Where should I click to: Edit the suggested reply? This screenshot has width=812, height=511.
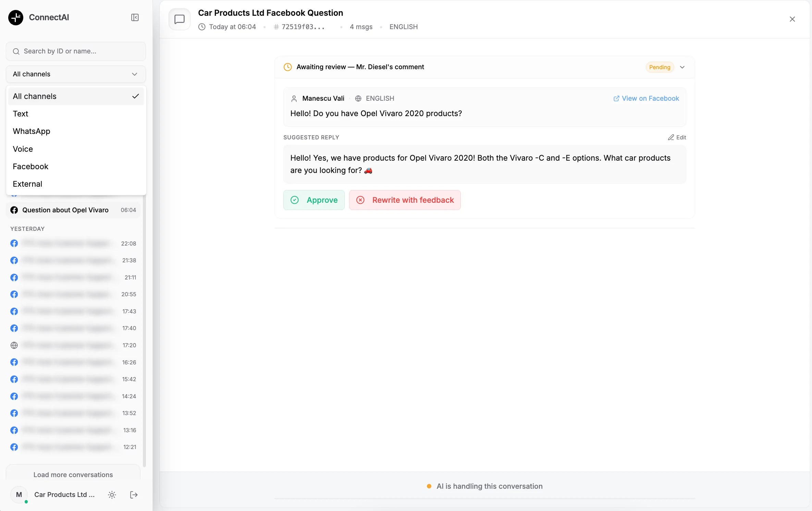click(x=677, y=137)
